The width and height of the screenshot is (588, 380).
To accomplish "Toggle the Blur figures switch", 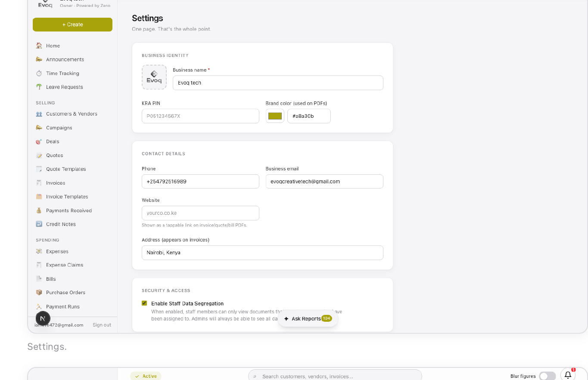I will 548,376.
